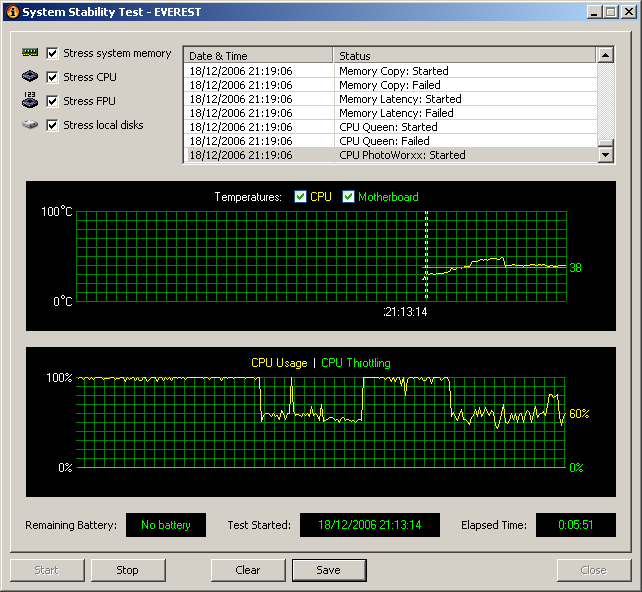Minimize the System Stability Test window
This screenshot has height=592, width=642.
tap(595, 12)
